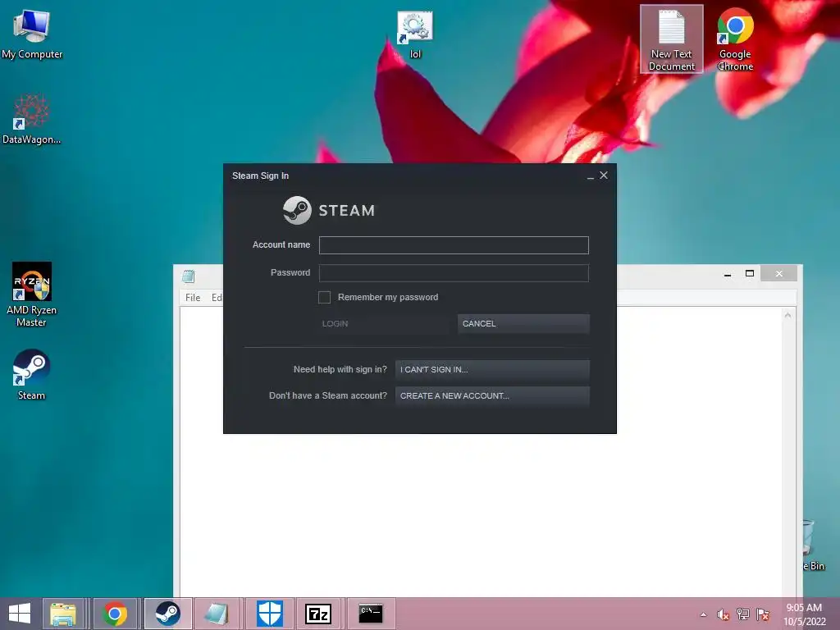Image resolution: width=840 pixels, height=630 pixels.
Task: Focus the Account name field
Action: tap(454, 245)
